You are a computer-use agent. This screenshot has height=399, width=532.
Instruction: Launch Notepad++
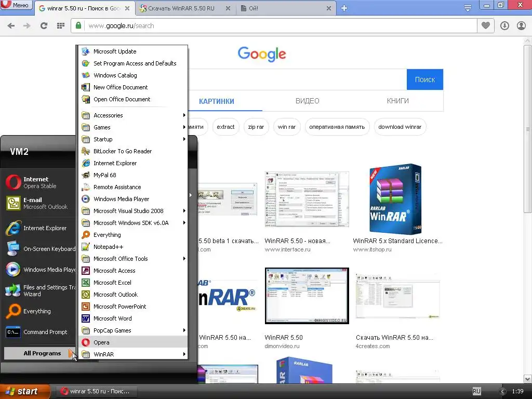132,247
